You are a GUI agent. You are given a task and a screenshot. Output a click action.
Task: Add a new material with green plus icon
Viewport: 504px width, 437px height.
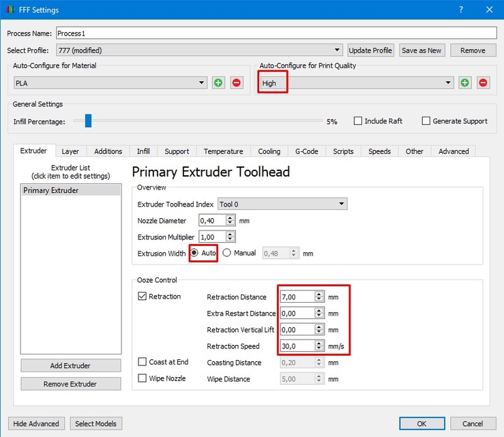(x=218, y=83)
